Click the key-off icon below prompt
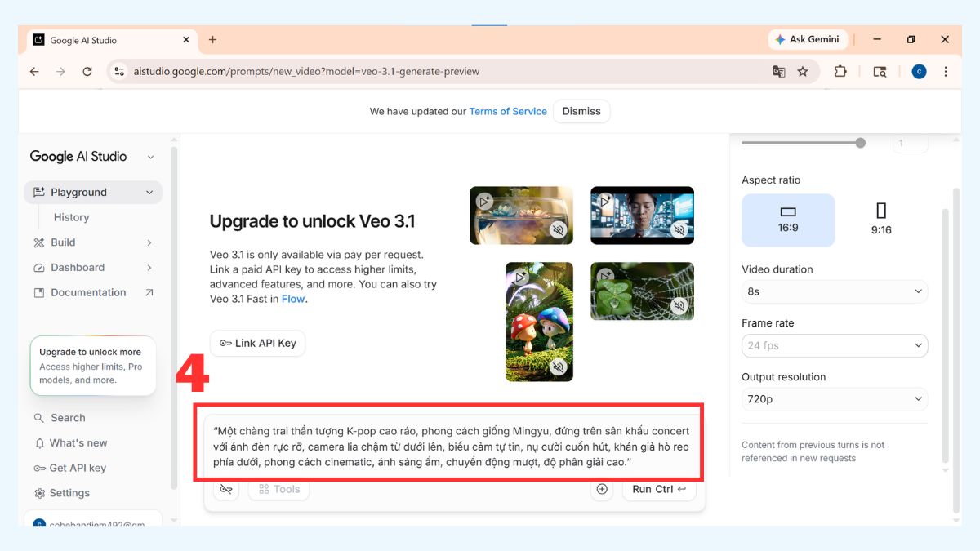Screen dimensions: 980x551 (x=226, y=489)
